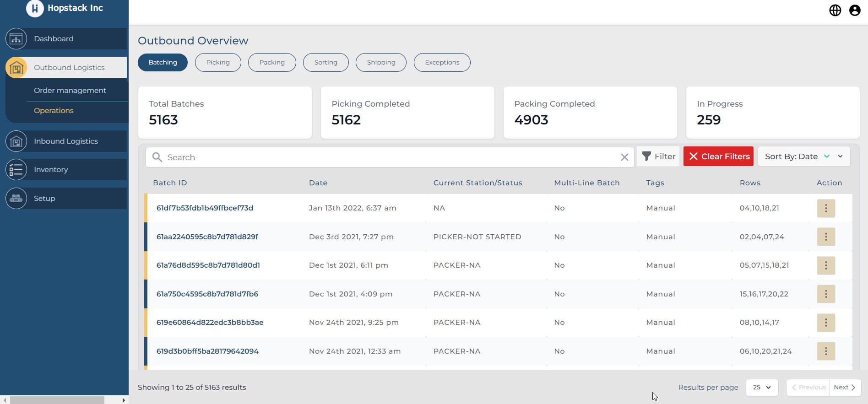Click the sidebar horizontal scrollbar
Screen dimensions: 868x404
(57, 400)
